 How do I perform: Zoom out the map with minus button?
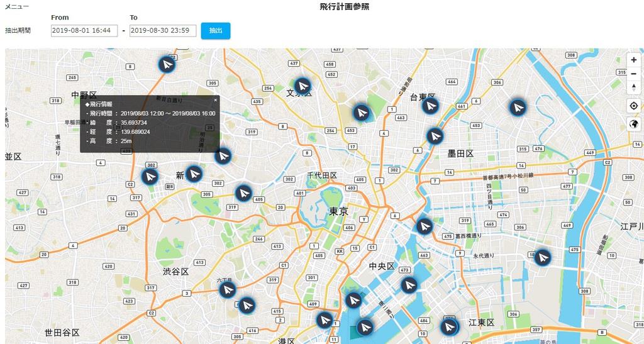click(633, 74)
